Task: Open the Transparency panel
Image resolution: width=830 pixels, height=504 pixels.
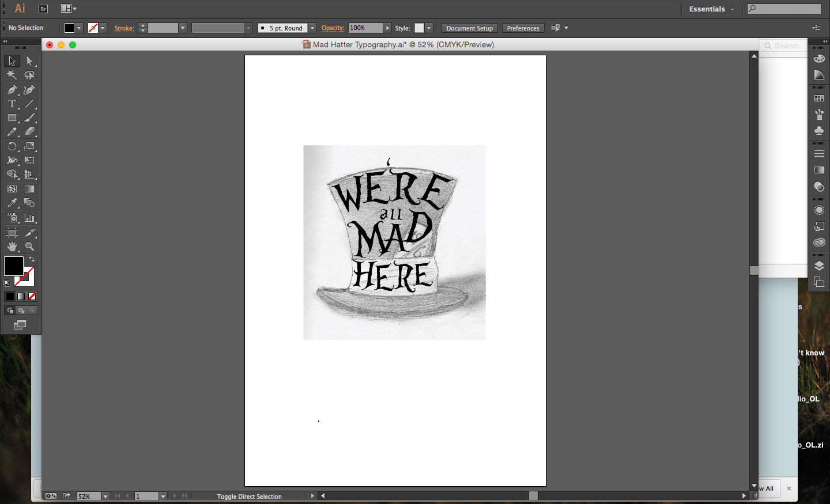Action: click(x=819, y=187)
